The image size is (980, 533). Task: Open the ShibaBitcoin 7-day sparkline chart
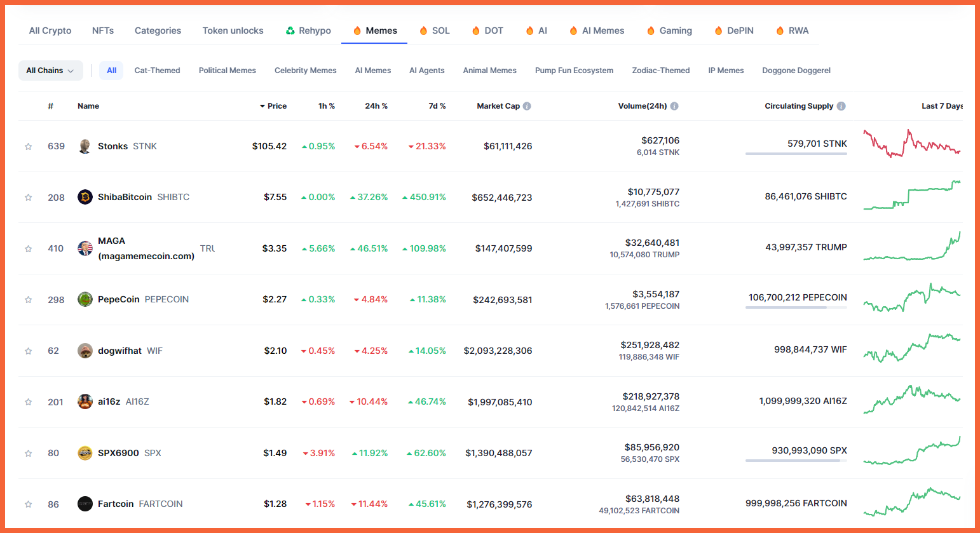[912, 195]
